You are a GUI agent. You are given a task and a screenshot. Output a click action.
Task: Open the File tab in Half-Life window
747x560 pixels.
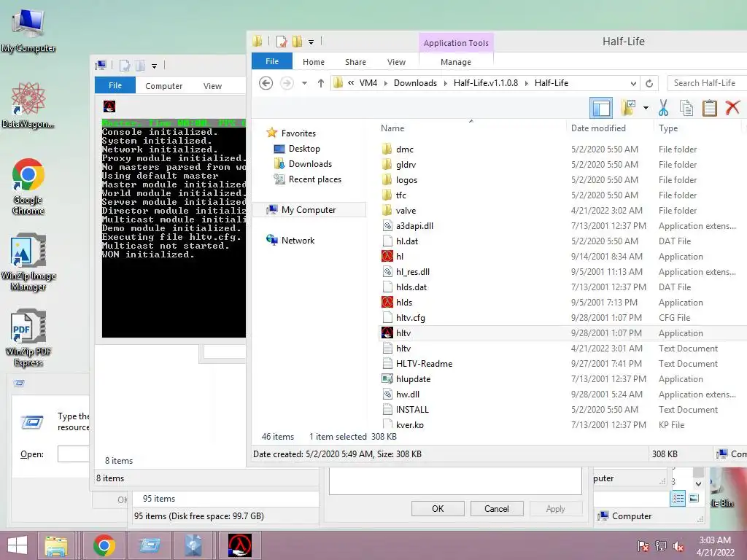272,61
